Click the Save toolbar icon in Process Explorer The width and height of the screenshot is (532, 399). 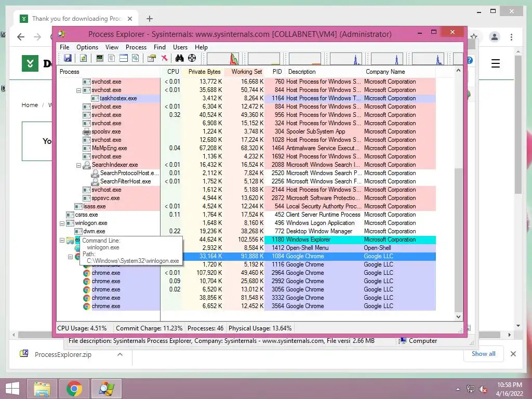tap(68, 58)
